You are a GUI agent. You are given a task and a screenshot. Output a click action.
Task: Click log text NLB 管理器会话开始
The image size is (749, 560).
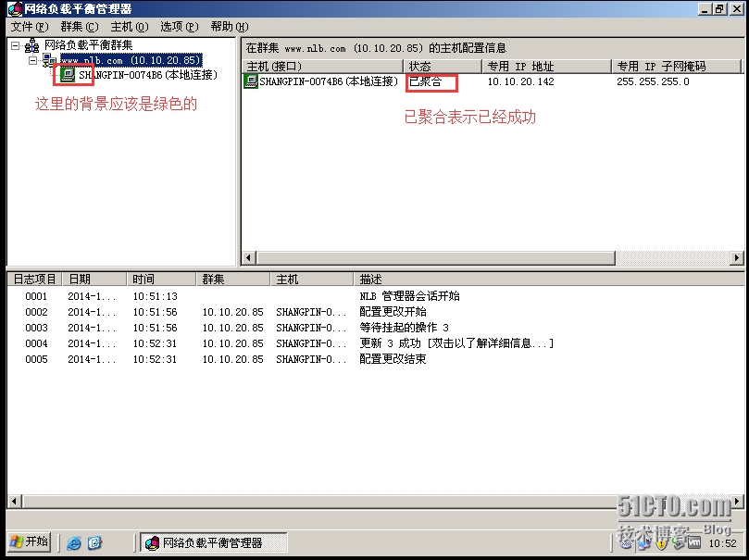(409, 296)
